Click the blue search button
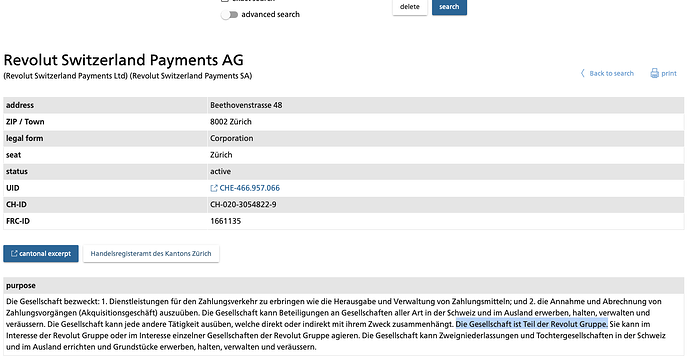 [449, 7]
